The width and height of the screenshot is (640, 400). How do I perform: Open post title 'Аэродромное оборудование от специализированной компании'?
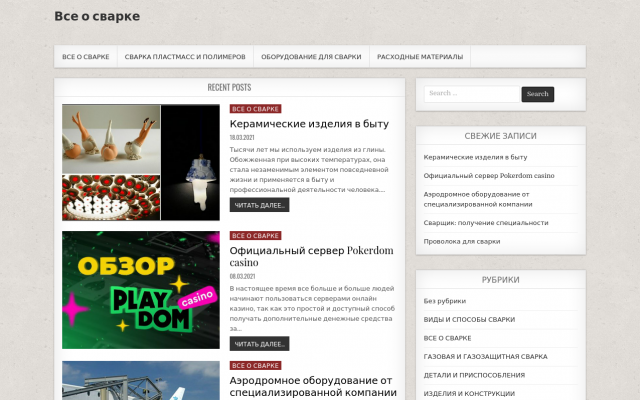(x=313, y=387)
